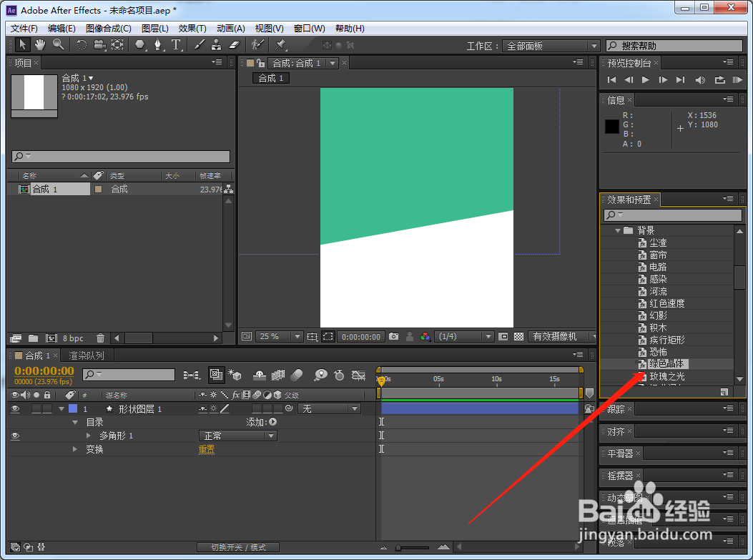Select the Zoom magnifier tool

(58, 44)
